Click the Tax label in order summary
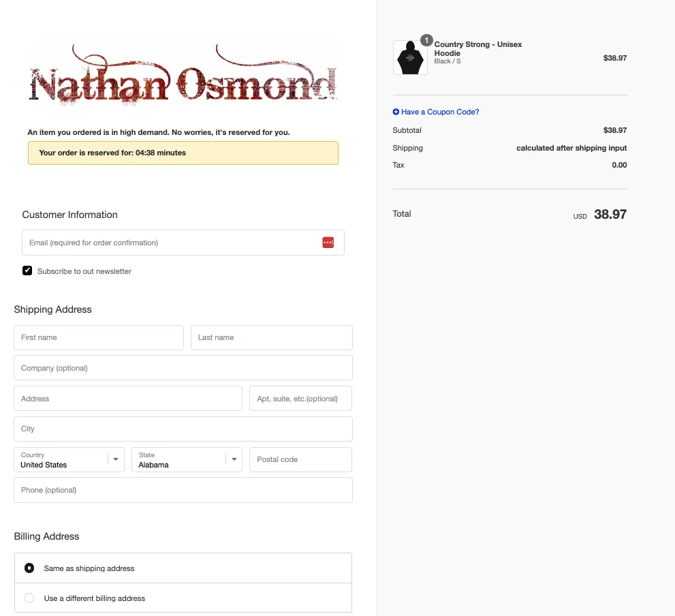The height and width of the screenshot is (616, 675). pyautogui.click(x=398, y=165)
